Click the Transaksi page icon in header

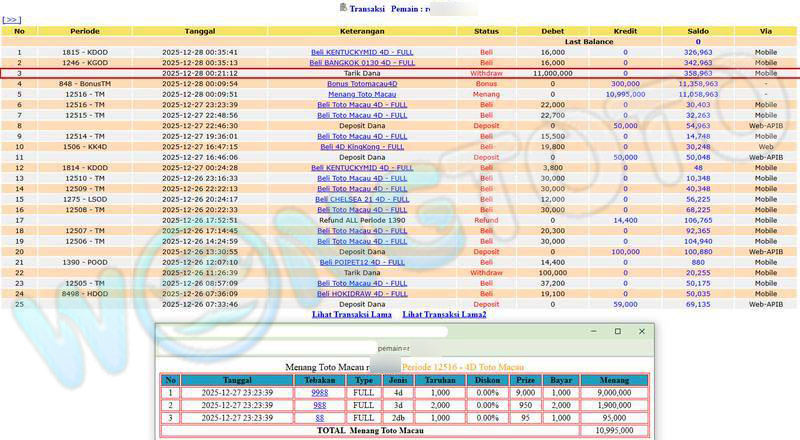[344, 7]
